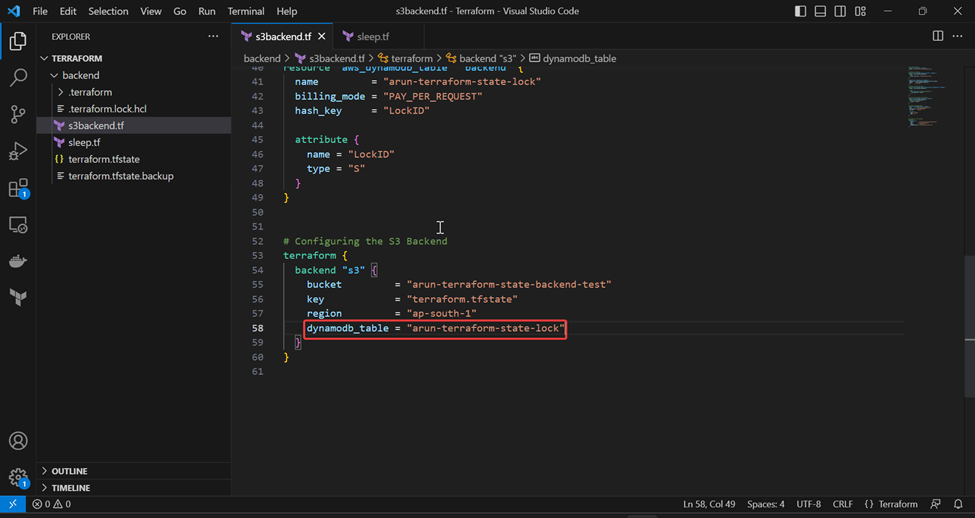This screenshot has height=518, width=975.
Task: Change indentation via Spaces: 4
Action: click(x=765, y=504)
